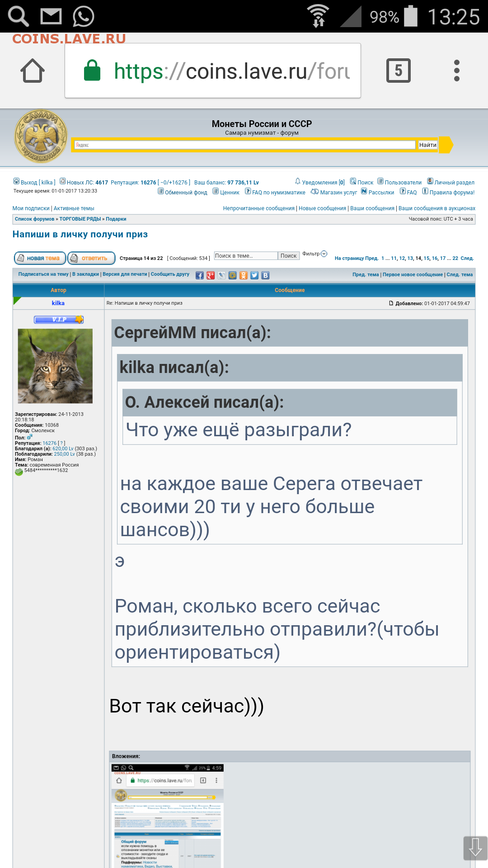The width and height of the screenshot is (488, 868).
Task: Share the topic on Twitter
Action: pyautogui.click(x=254, y=275)
